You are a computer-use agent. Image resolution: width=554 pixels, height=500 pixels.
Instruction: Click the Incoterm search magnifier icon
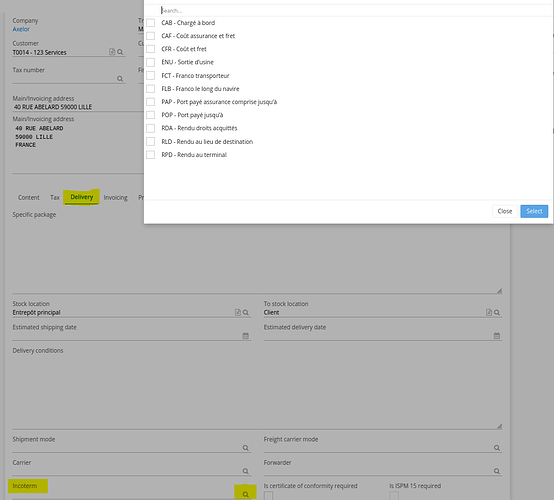point(246,494)
